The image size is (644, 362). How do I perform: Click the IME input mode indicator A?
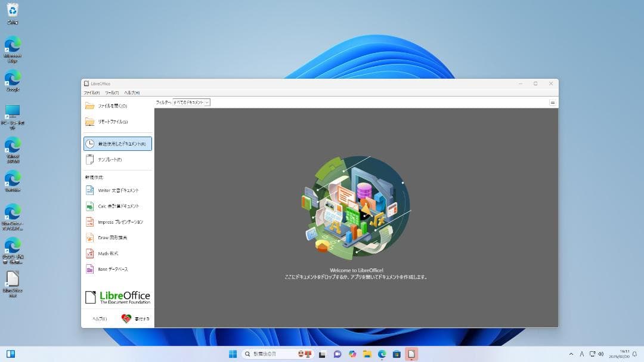click(581, 354)
